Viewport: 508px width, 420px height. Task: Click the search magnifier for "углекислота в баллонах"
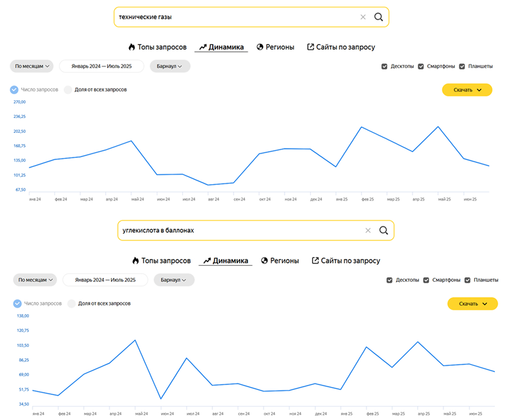pos(384,231)
